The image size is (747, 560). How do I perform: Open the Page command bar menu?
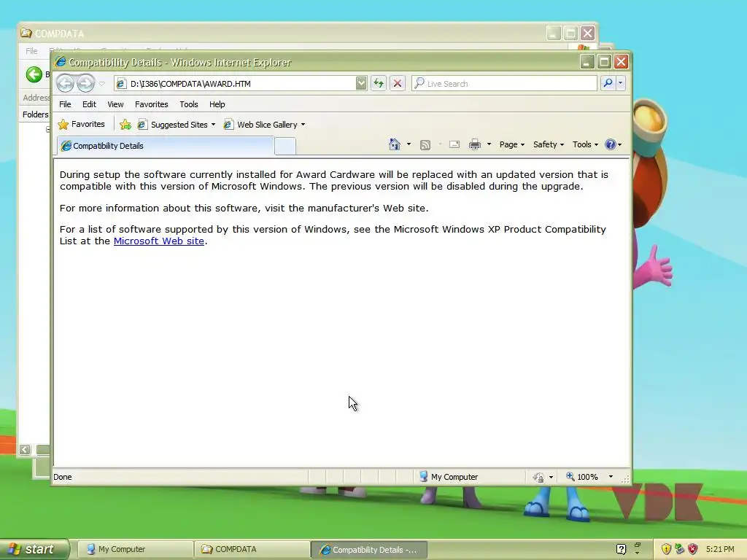(511, 144)
